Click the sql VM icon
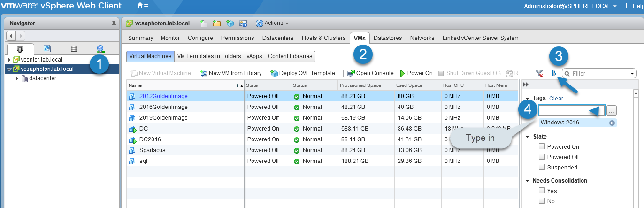Viewport: 644px width, 208px height. (x=132, y=161)
